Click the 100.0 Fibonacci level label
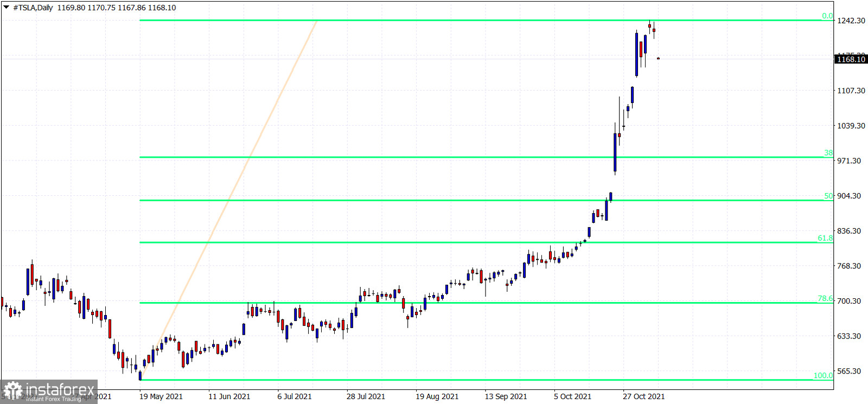The image size is (868, 404). [x=823, y=375]
